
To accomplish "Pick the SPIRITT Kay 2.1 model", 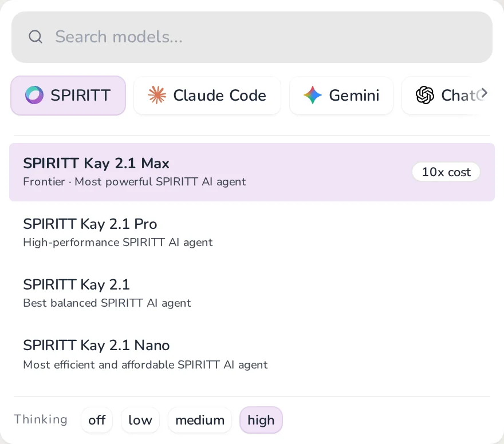I will click(x=252, y=294).
